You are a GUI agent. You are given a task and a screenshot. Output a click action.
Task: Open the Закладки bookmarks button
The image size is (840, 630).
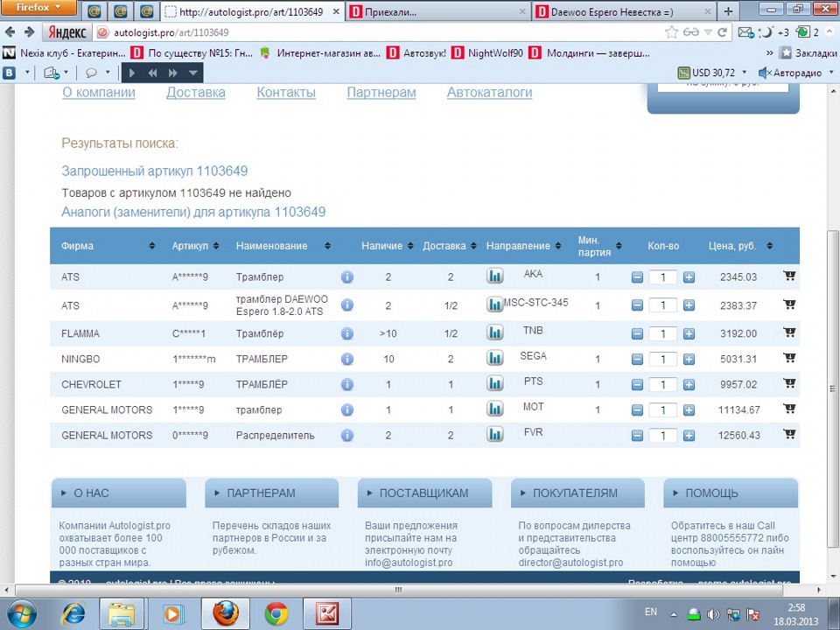pos(808,53)
